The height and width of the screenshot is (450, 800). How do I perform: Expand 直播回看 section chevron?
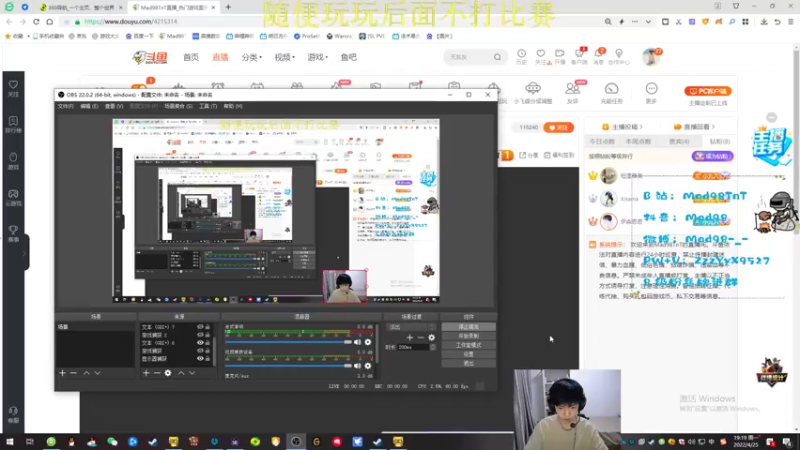[713, 127]
